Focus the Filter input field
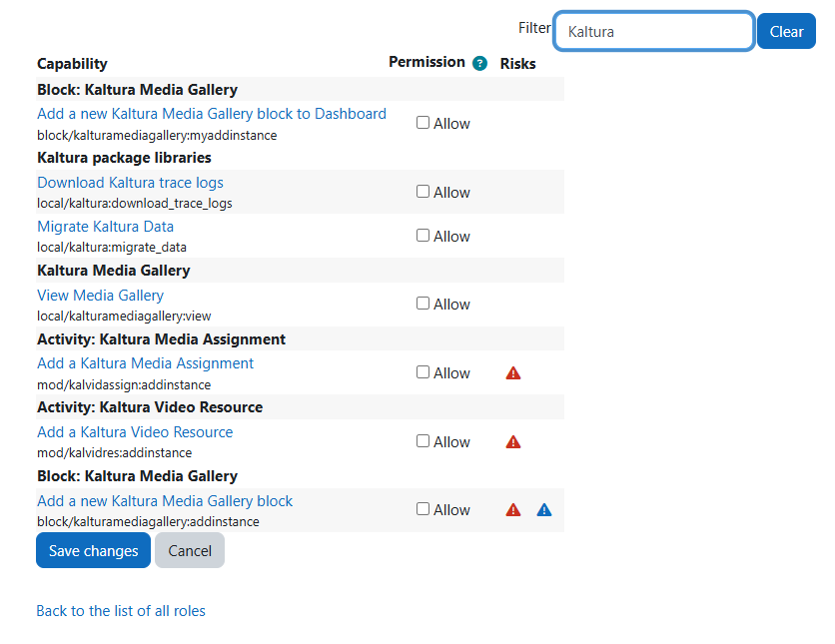835x644 pixels. pos(653,32)
